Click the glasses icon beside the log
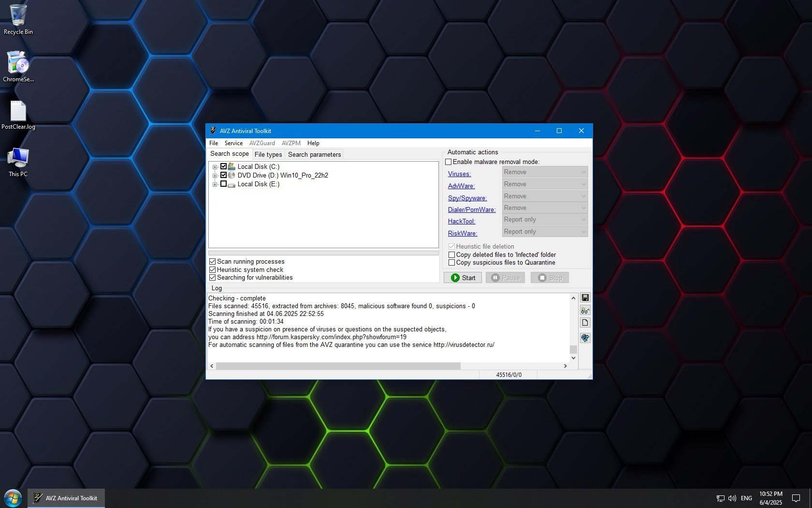Viewport: 812px width, 508px height. click(x=585, y=311)
